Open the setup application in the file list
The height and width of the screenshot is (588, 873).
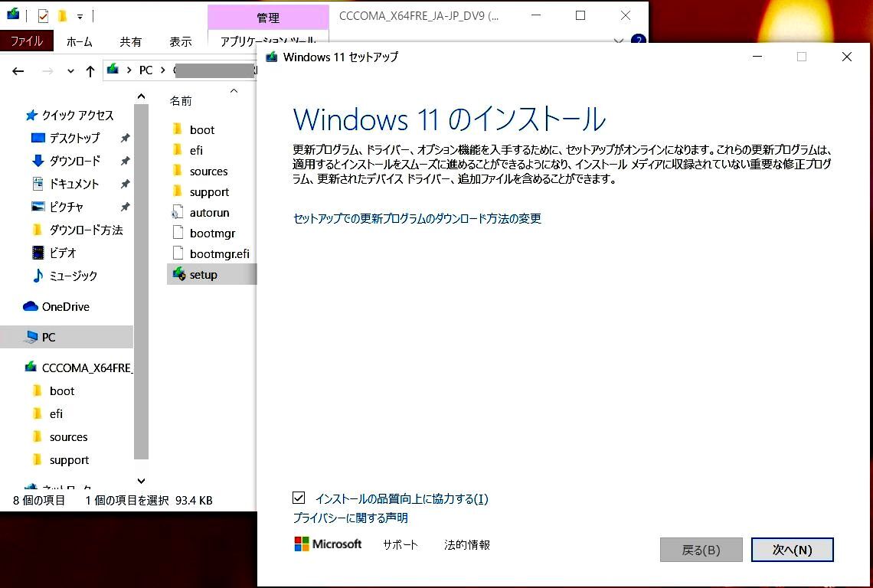coord(203,274)
